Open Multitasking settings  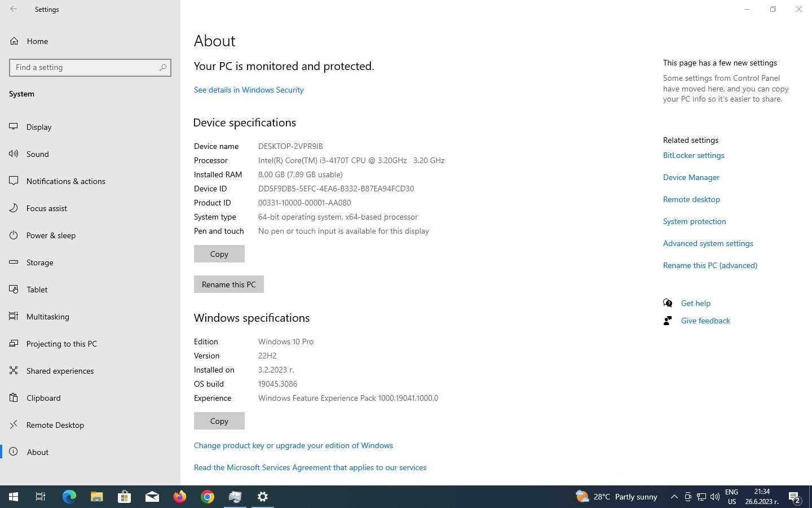click(90, 317)
